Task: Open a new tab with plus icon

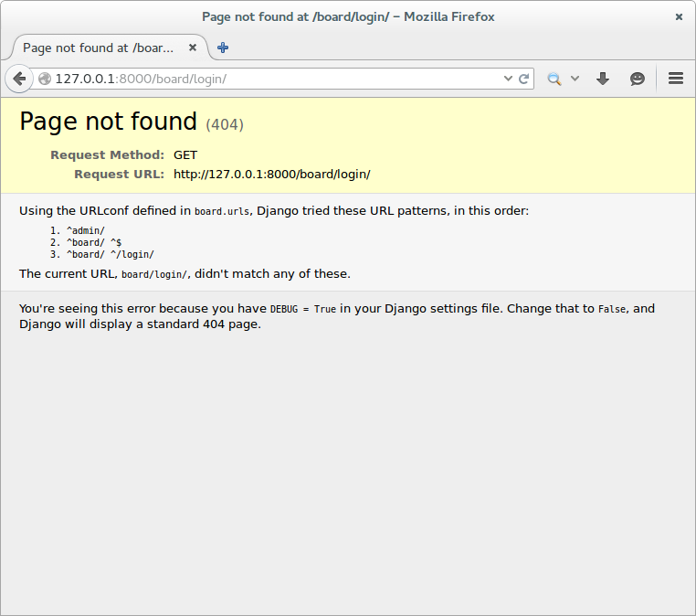Action: coord(223,48)
